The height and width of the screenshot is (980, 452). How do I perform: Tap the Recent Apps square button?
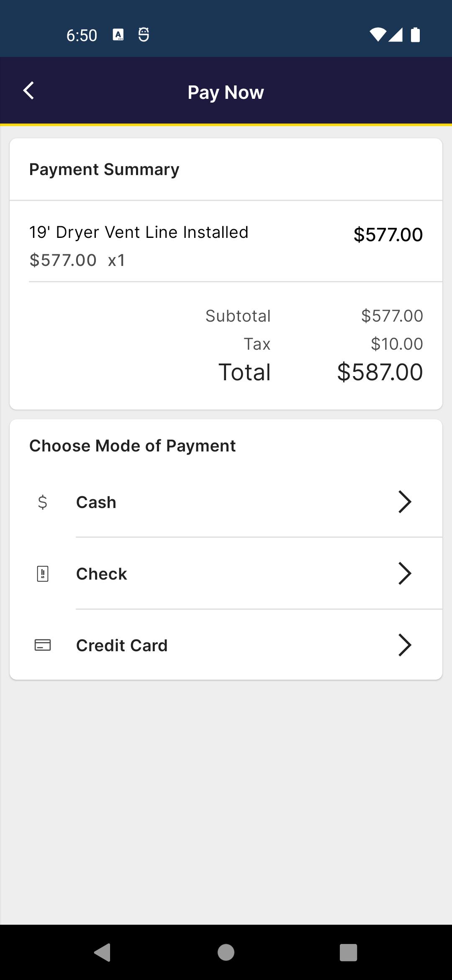[x=349, y=952]
